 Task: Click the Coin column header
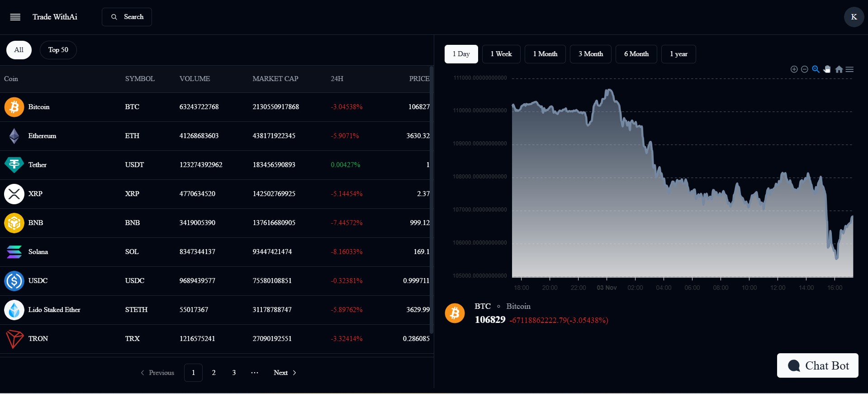tap(11, 79)
